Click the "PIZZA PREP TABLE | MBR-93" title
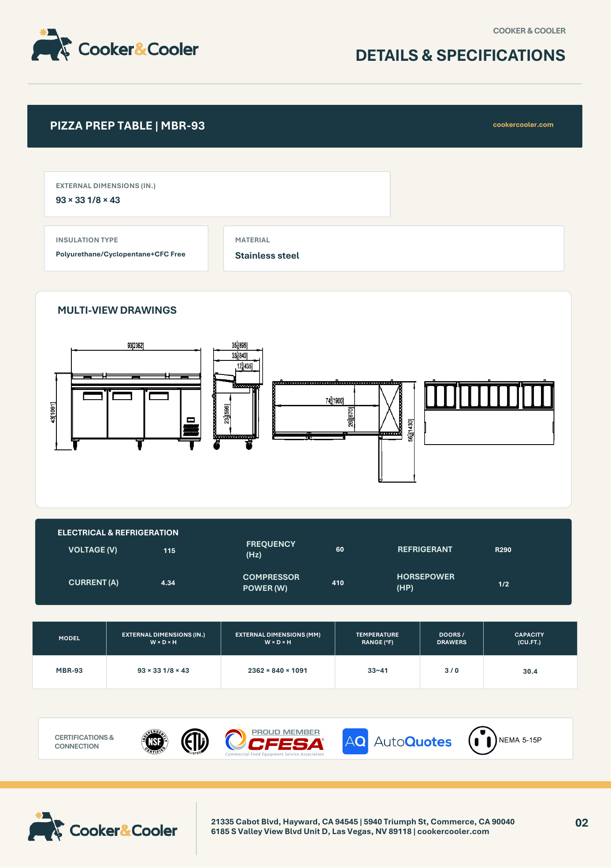Image resolution: width=611 pixels, height=868 pixels. click(127, 126)
